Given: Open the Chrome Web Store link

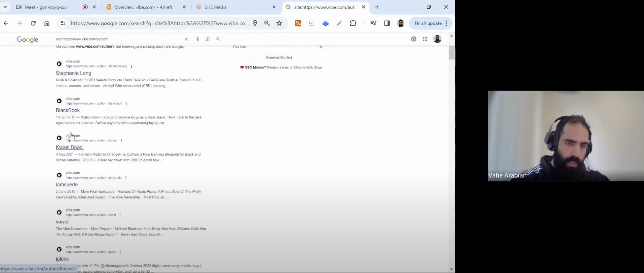Looking at the screenshot, I should (308, 67).
